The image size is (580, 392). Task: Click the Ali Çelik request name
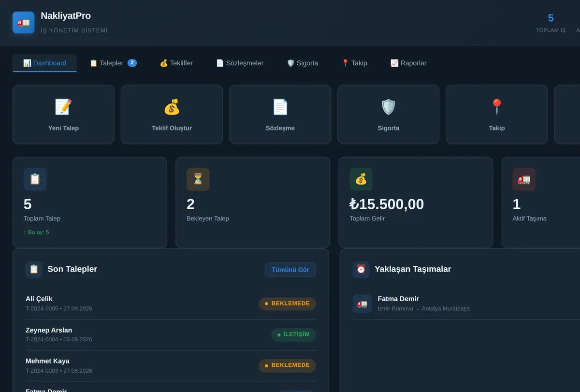tap(39, 299)
